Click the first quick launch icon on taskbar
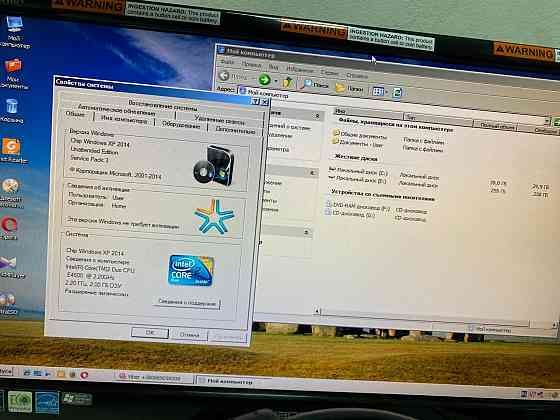Image resolution: width=560 pixels, height=420 pixels. click(27, 373)
